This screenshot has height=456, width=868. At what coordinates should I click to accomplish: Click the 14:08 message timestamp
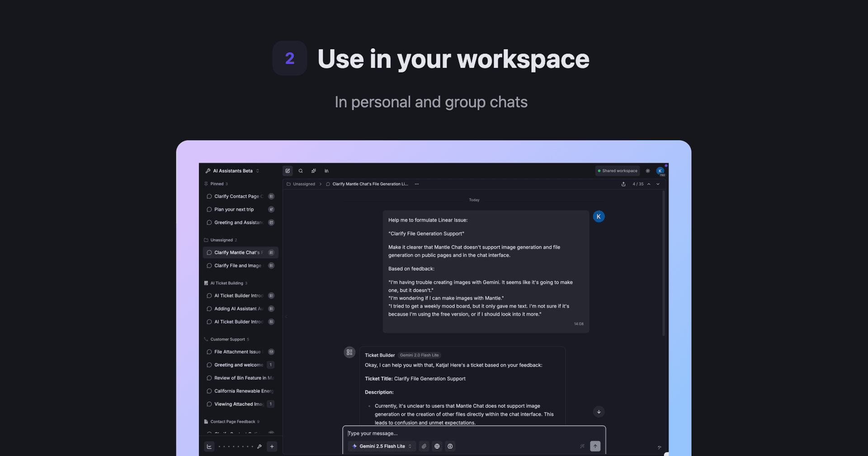point(579,324)
